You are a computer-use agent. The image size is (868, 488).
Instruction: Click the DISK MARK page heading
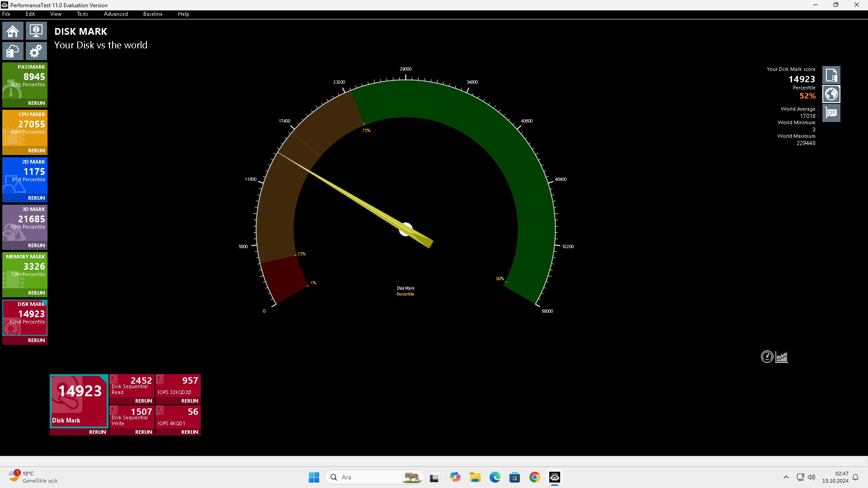coord(81,32)
